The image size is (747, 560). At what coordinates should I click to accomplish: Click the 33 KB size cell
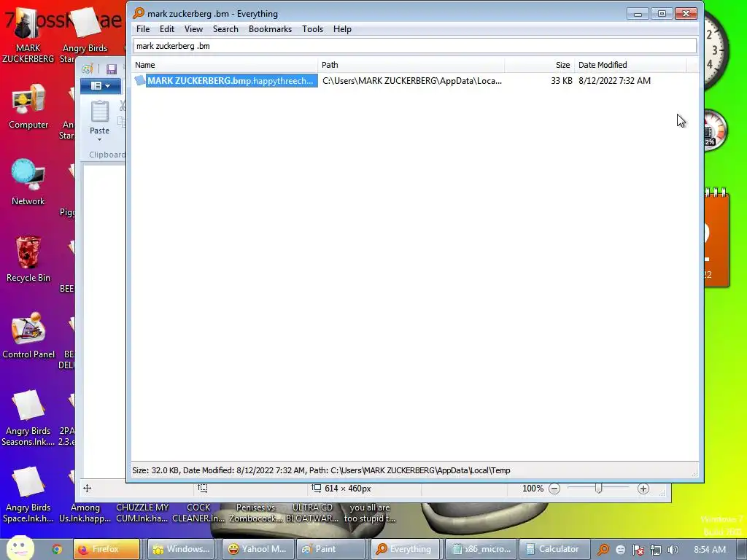(561, 81)
